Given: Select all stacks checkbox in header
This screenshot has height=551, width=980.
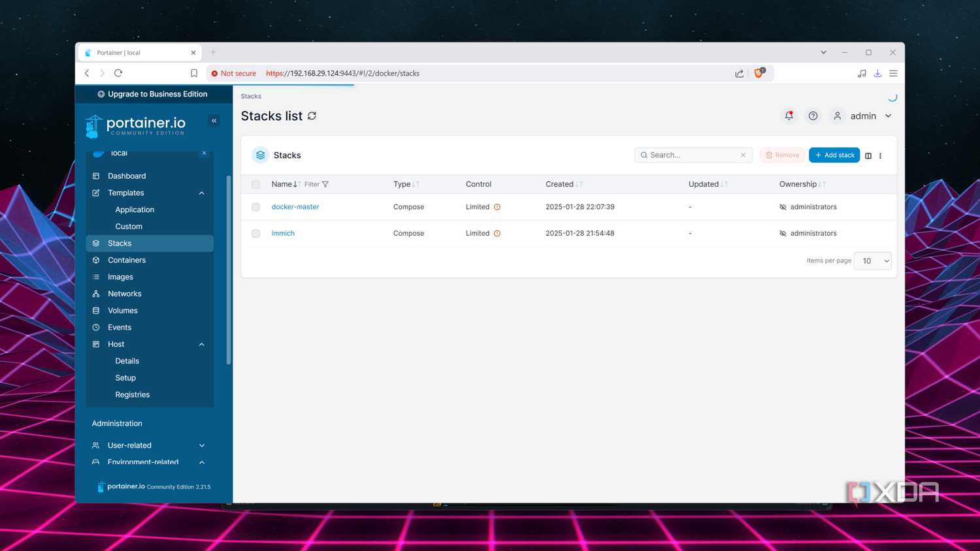Looking at the screenshot, I should coord(255,184).
